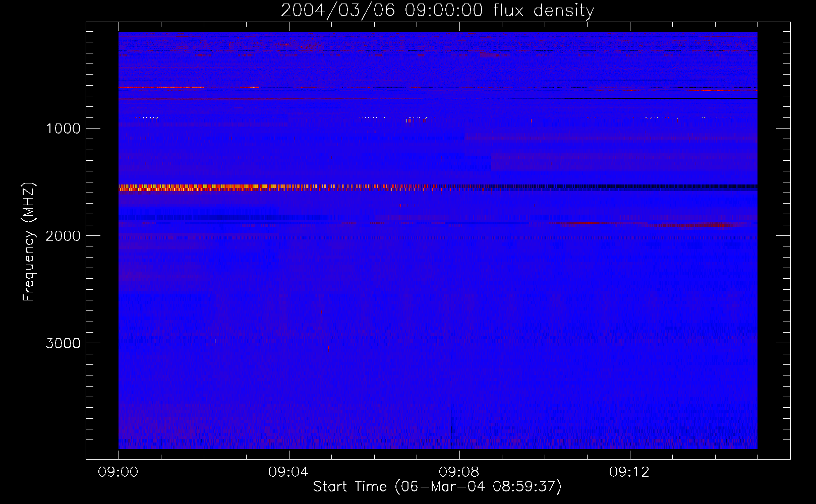Viewport: 816px width, 504px height.
Task: Click the 1000 frequency tick label
Action: pyautogui.click(x=64, y=129)
